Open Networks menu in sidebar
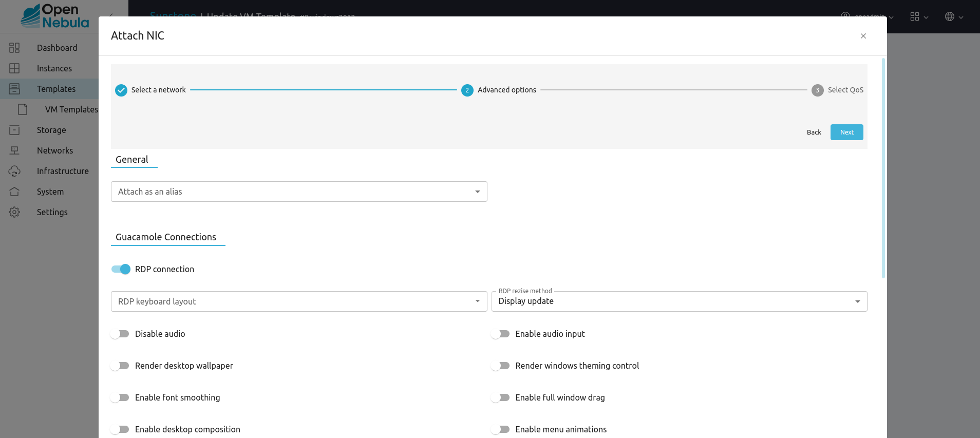This screenshot has height=438, width=980. (55, 150)
